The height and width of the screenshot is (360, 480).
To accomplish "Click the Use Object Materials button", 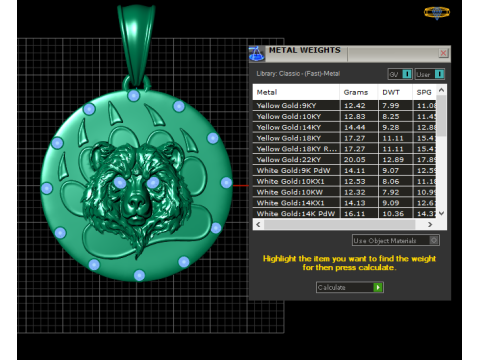I will 396,240.
